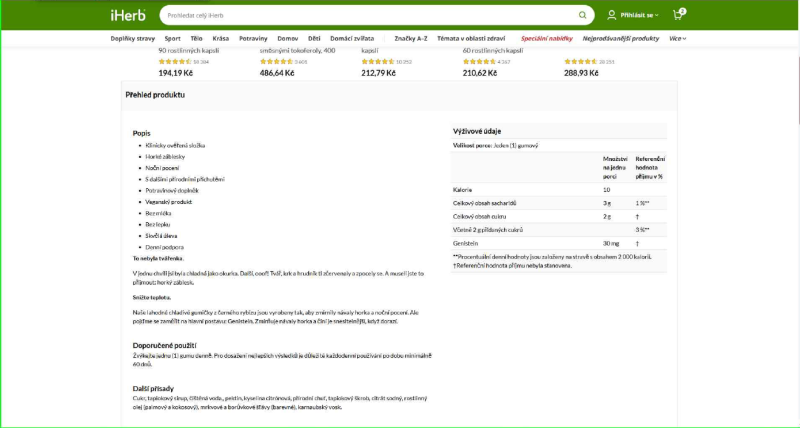Click star rating of 288,93 Kč product
This screenshot has height=428, width=800.
[581, 61]
